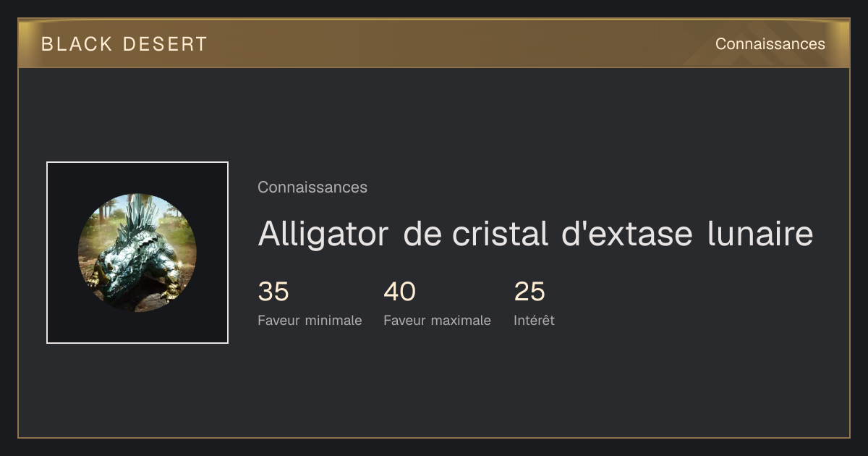The height and width of the screenshot is (456, 868).
Task: Select the gray Connaissances label above the title
Action: [312, 187]
